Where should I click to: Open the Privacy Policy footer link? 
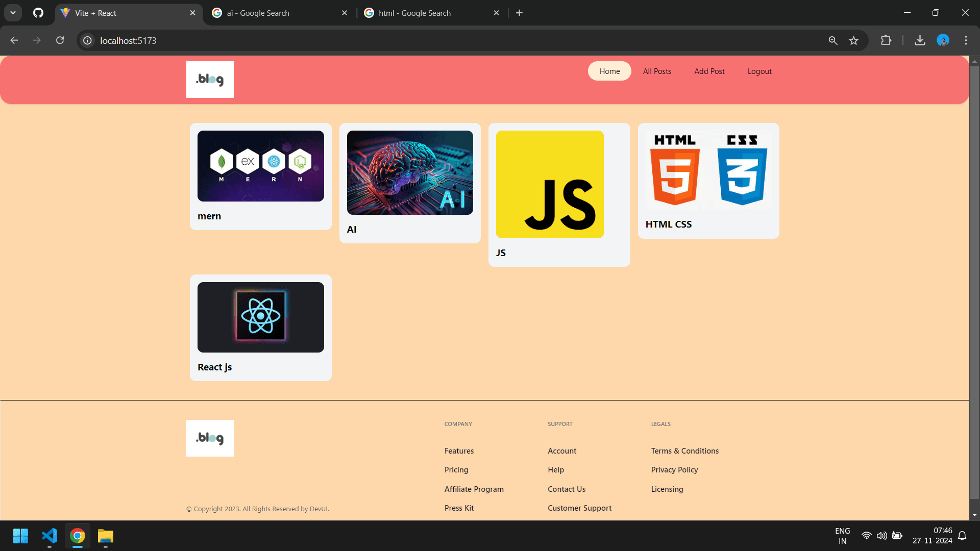[674, 470]
